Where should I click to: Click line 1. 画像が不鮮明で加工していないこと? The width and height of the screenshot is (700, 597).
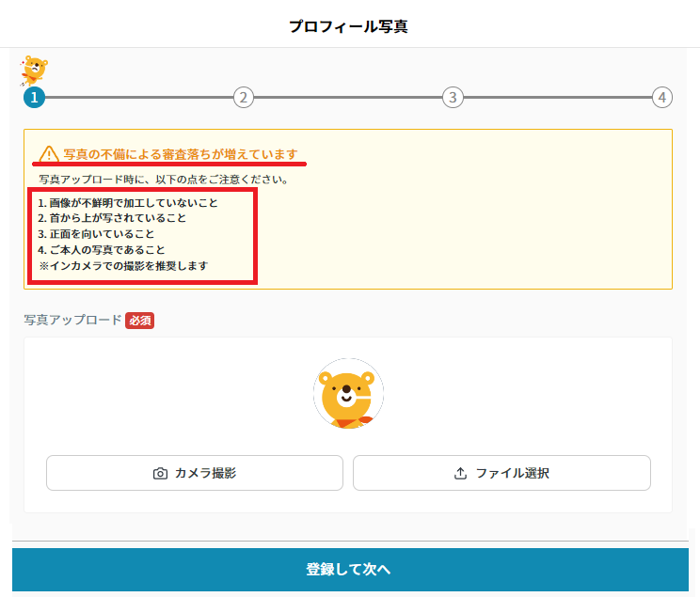(x=128, y=203)
